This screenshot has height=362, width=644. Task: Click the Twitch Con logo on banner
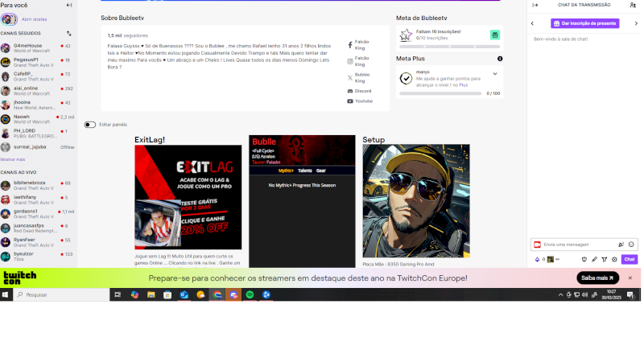19,278
